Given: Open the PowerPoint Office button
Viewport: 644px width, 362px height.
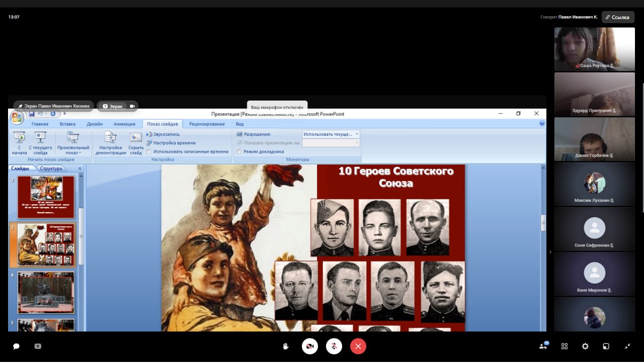Looking at the screenshot, I should (17, 118).
